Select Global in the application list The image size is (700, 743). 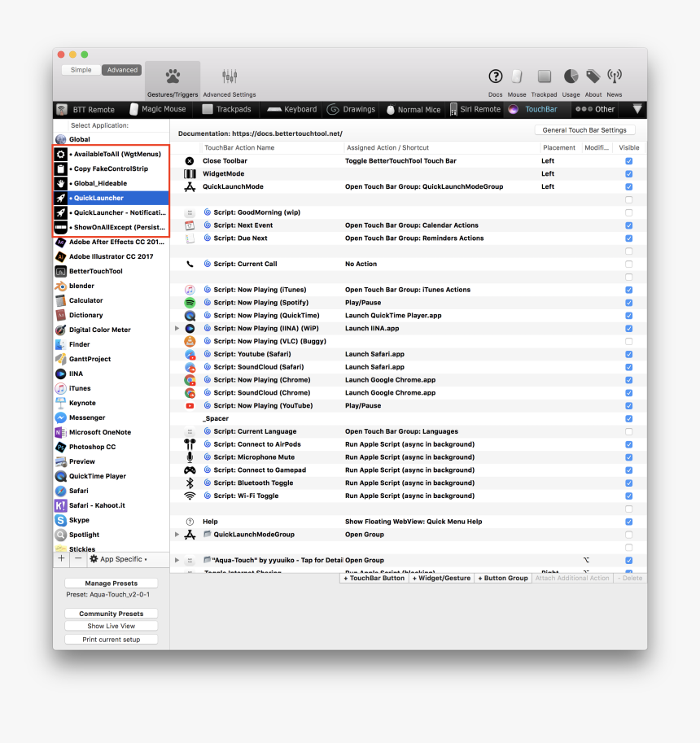112,139
